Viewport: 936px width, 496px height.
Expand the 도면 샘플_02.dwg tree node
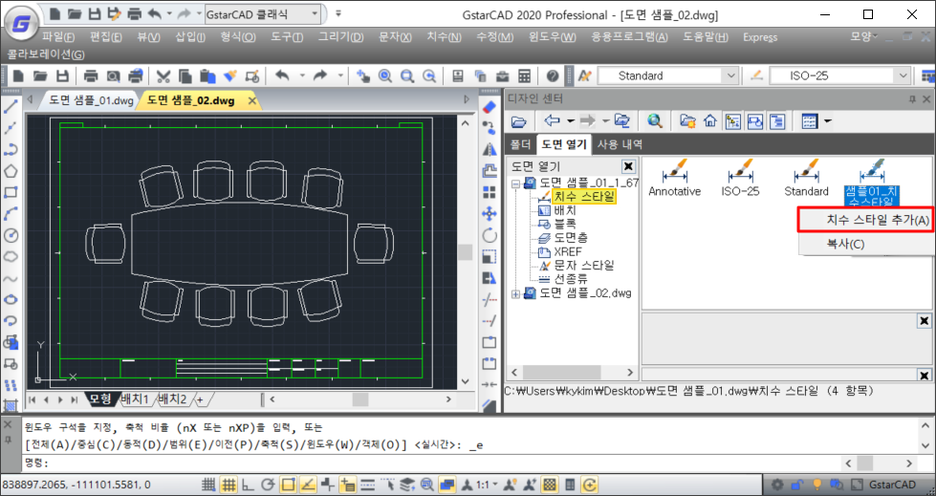click(x=517, y=293)
